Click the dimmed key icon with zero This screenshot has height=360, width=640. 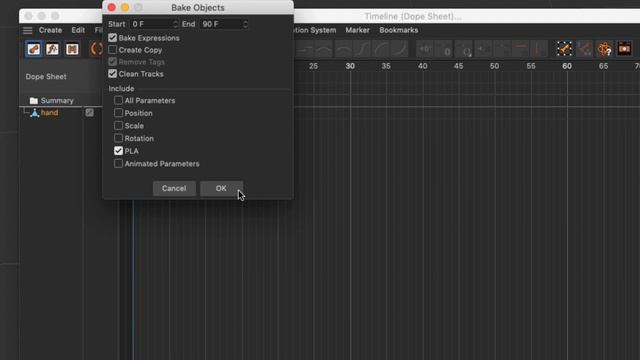(444, 49)
